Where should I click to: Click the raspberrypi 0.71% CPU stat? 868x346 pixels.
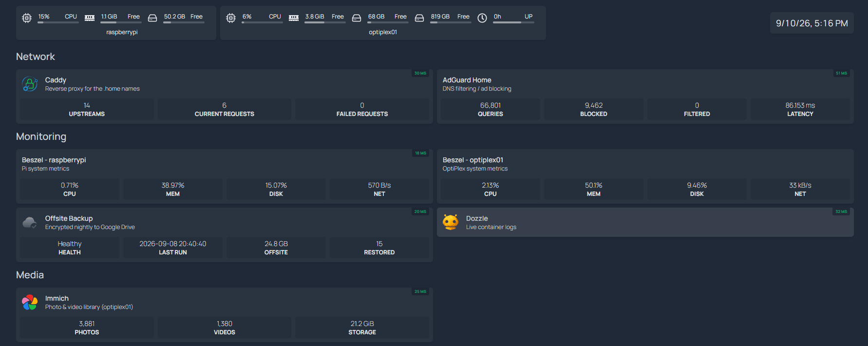click(70, 189)
